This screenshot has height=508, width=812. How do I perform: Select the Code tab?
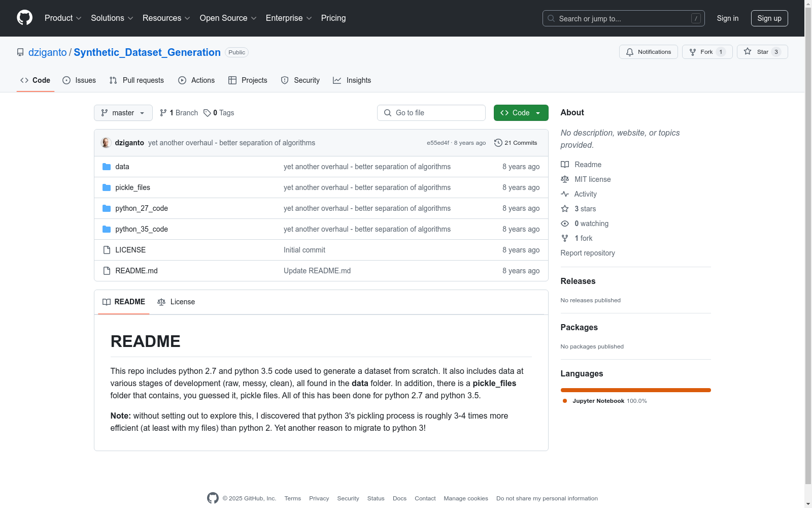point(36,80)
